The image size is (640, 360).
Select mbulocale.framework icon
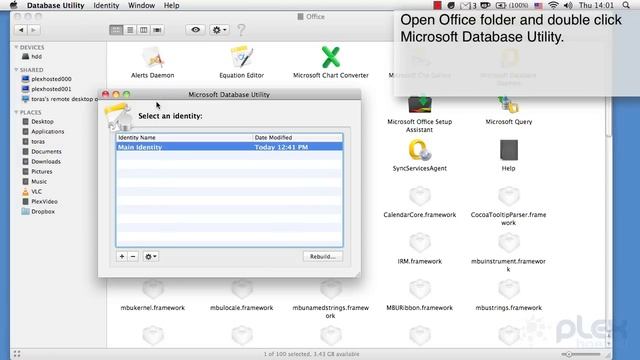242,289
